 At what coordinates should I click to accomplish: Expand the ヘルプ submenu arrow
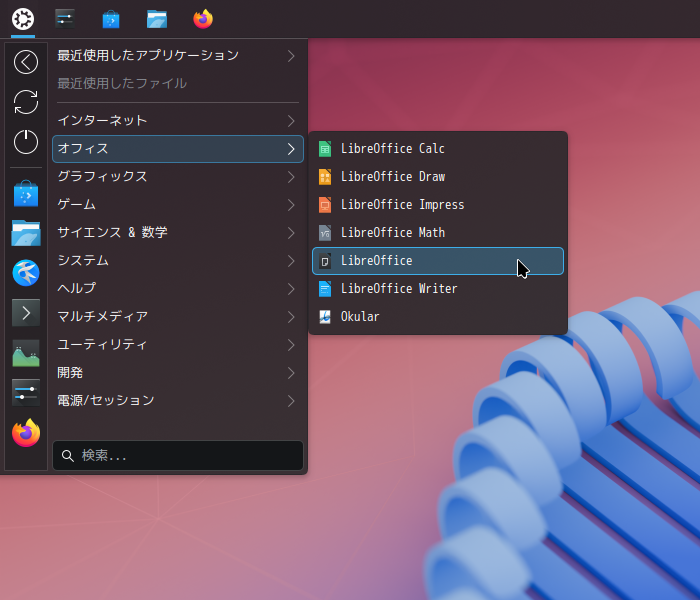(x=291, y=289)
